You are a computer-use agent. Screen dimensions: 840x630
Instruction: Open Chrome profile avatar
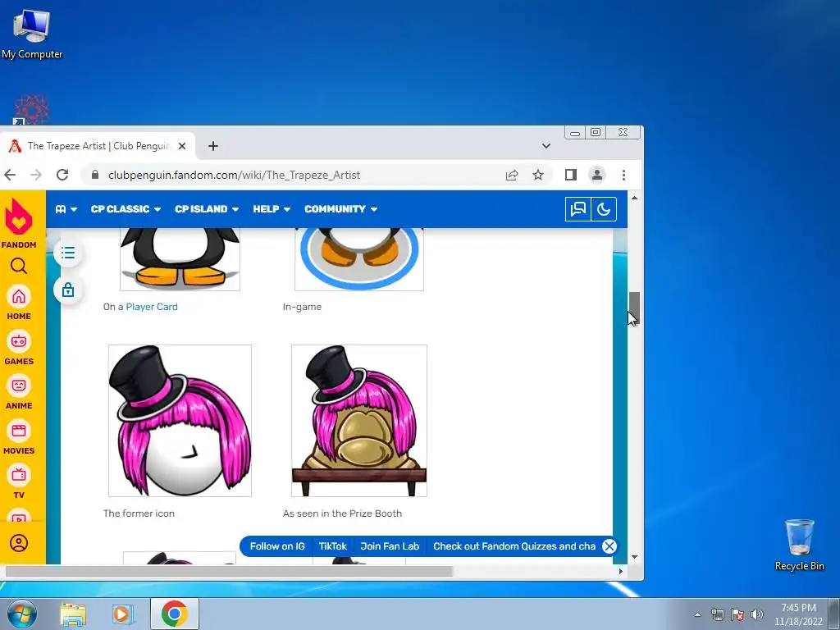point(597,175)
